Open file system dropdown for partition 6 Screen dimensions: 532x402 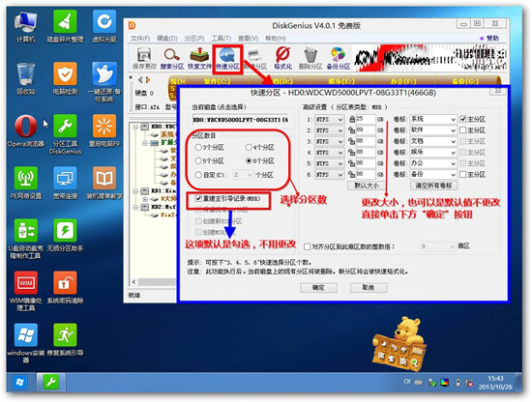(x=329, y=175)
